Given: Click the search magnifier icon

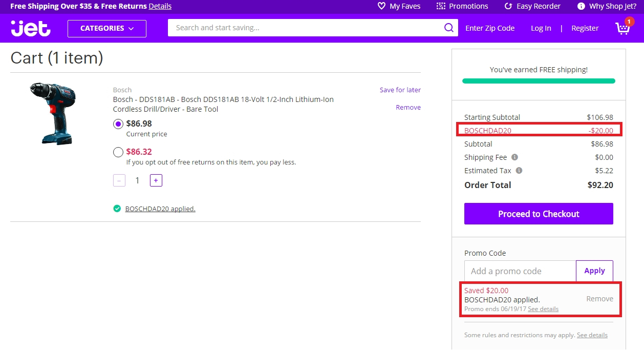Looking at the screenshot, I should click(x=448, y=28).
